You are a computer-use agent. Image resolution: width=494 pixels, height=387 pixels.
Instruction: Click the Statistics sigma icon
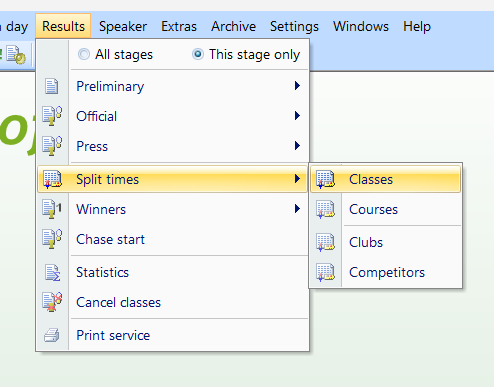coord(52,273)
